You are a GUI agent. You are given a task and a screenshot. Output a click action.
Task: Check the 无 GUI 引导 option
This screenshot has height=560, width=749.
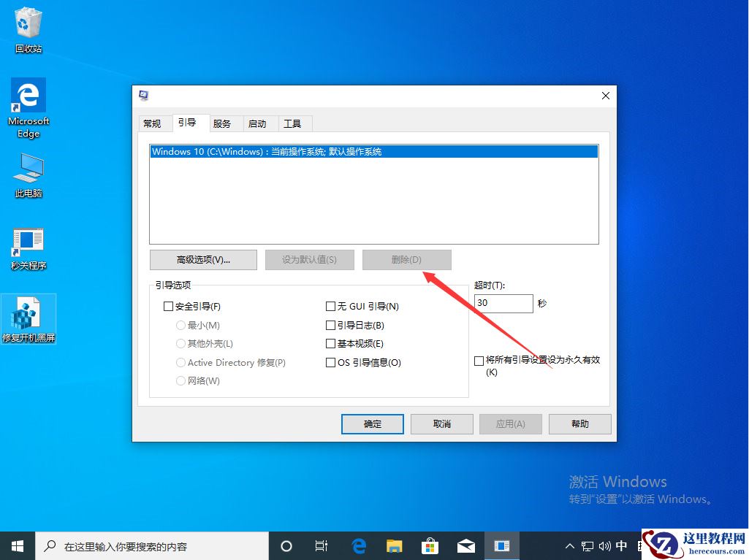click(330, 306)
